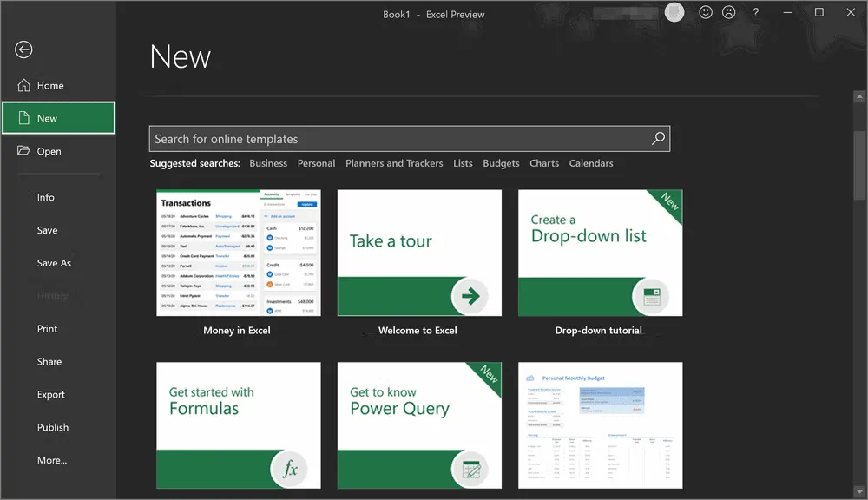This screenshot has height=500, width=868.
Task: Choose the Budgets suggested search
Action: coord(501,163)
